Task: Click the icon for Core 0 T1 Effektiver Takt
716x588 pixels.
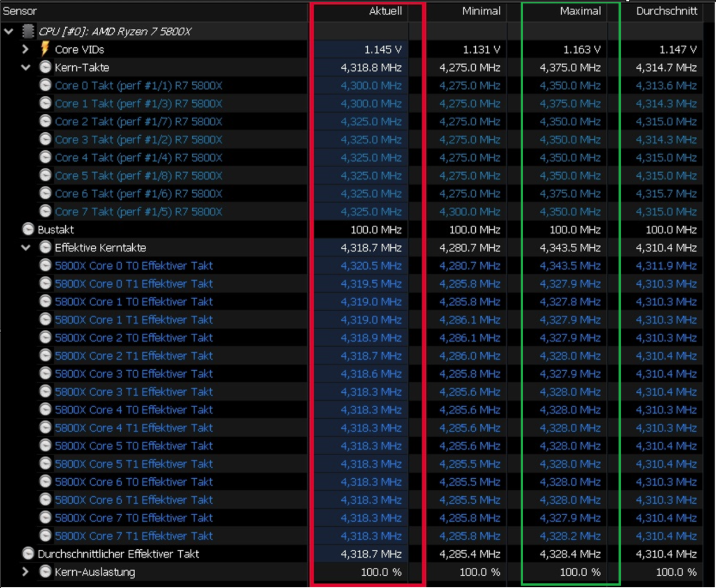Action: click(45, 283)
